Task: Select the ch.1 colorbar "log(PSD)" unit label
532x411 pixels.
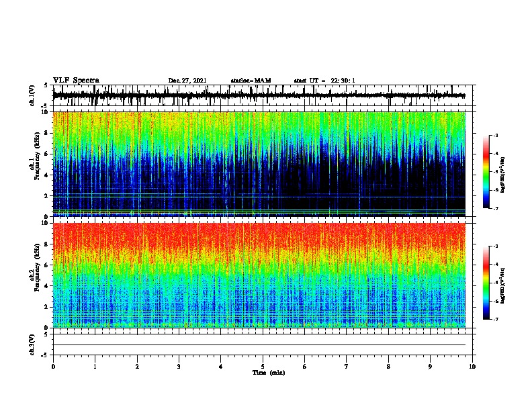Action: (503, 175)
